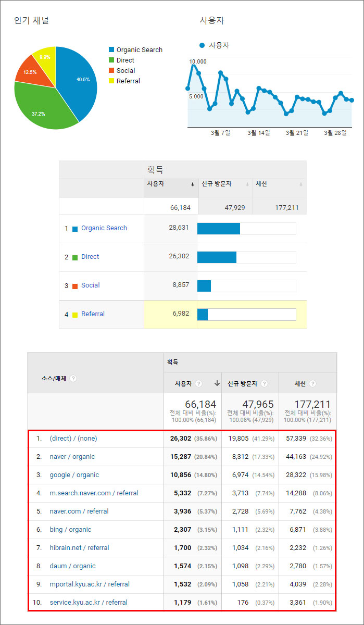364x625 pixels.
Task: Click help icon next to 소스/매체 header
Action: pyautogui.click(x=73, y=379)
